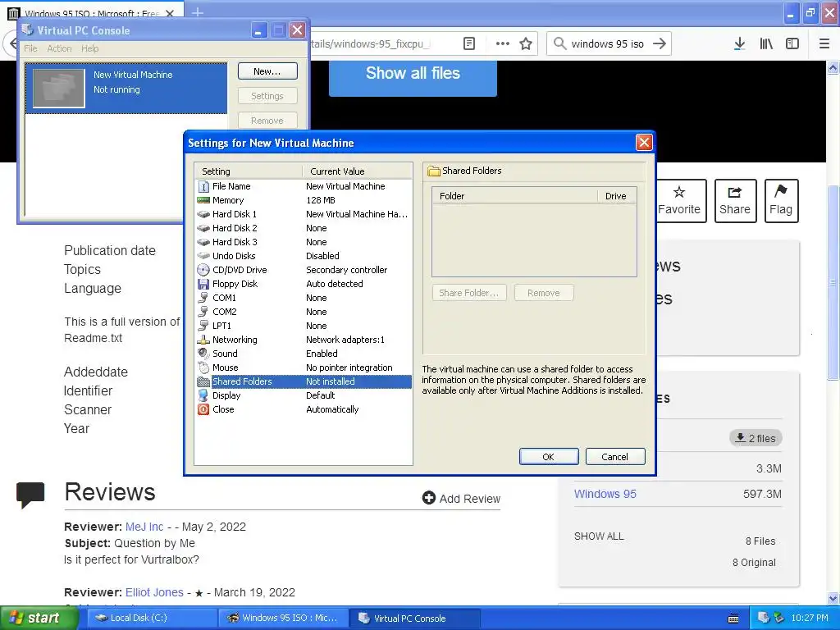
Task: Click the Shared Folders row icon
Action: point(203,381)
